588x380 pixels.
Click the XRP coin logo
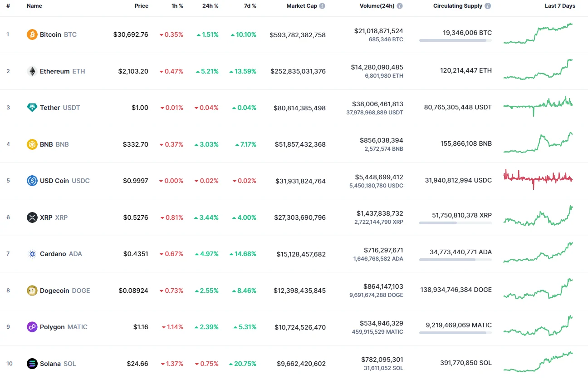pos(31,217)
